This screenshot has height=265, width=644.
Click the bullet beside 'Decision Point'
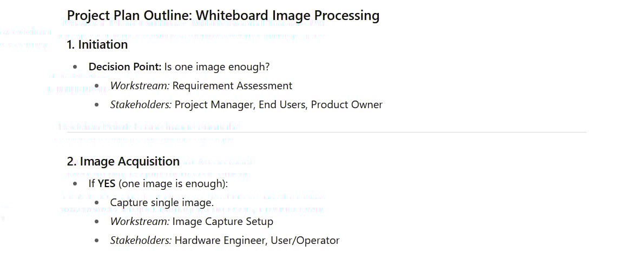(75, 67)
